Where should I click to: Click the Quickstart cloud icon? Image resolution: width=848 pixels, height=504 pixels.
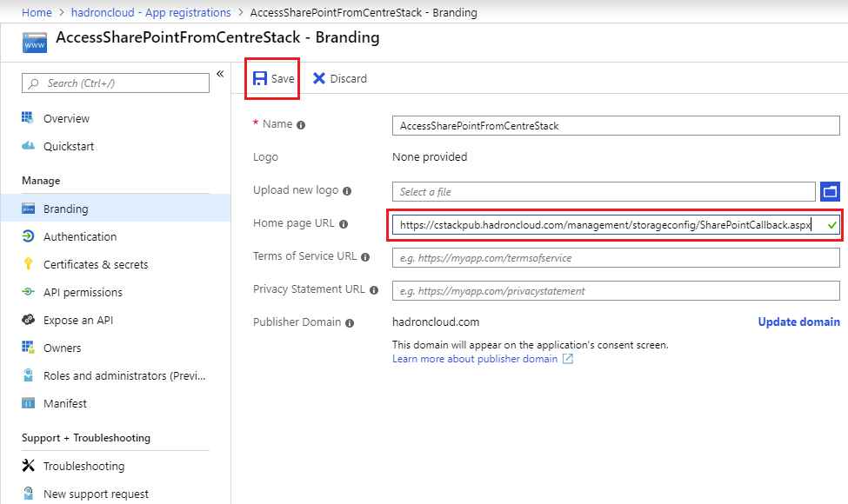point(28,146)
